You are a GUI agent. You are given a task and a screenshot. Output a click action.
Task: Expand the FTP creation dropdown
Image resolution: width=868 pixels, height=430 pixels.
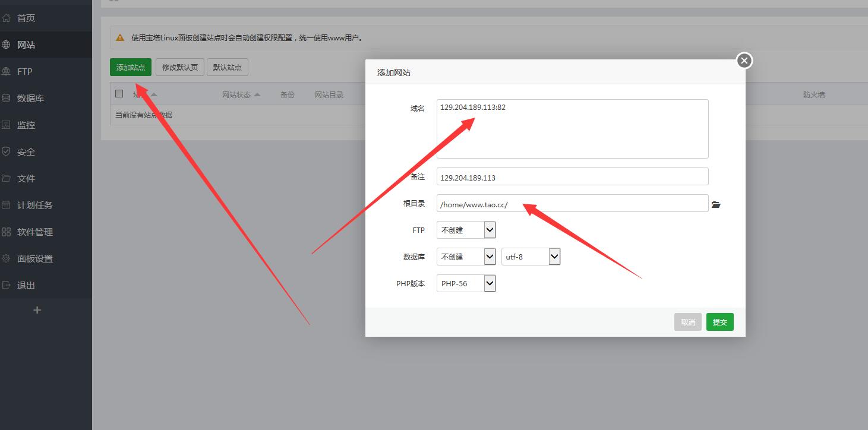[x=466, y=230]
